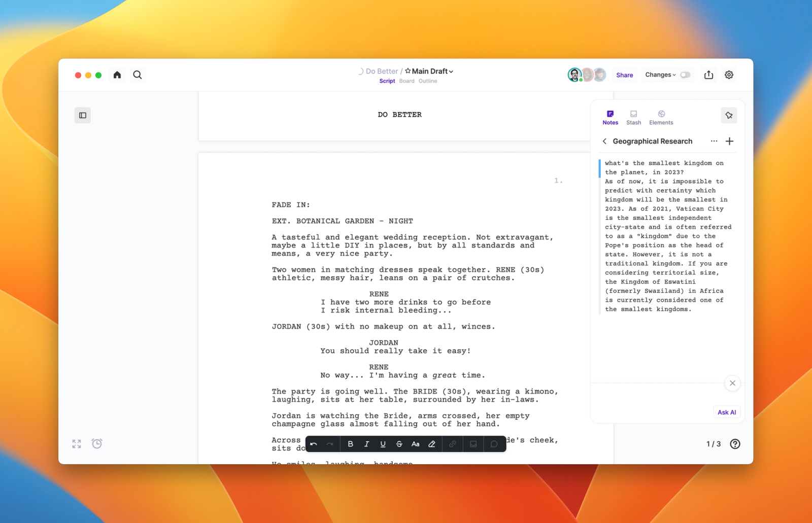Toggle the Changes tracking switch

(x=685, y=75)
